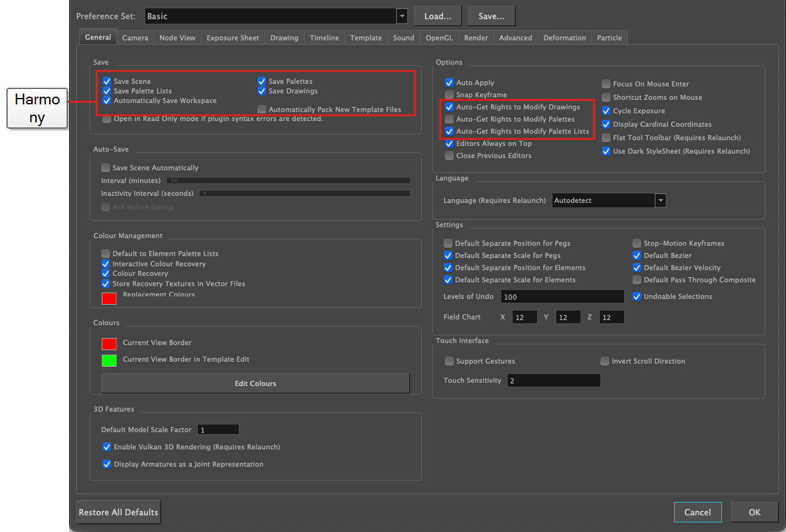This screenshot has height=532, width=786.
Task: Click Load... to load preferences
Action: (438, 16)
